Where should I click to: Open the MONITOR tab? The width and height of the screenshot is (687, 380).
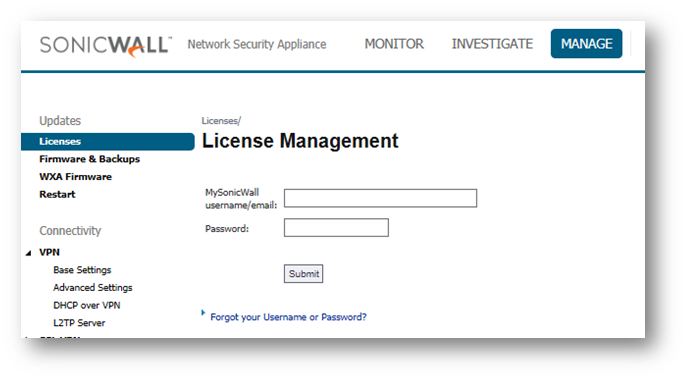tap(394, 44)
